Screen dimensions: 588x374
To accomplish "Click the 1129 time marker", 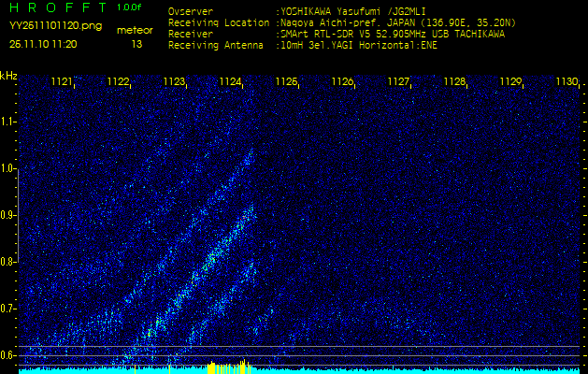I will click(x=510, y=81).
